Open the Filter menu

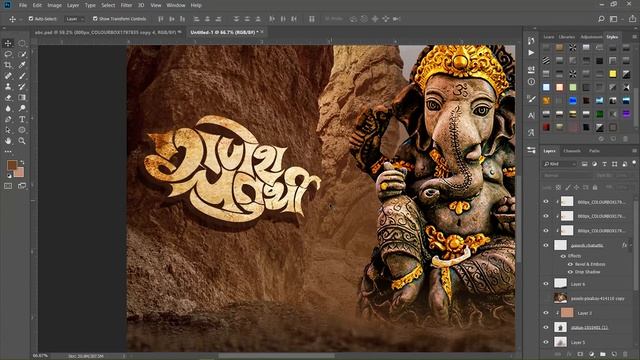tap(126, 5)
